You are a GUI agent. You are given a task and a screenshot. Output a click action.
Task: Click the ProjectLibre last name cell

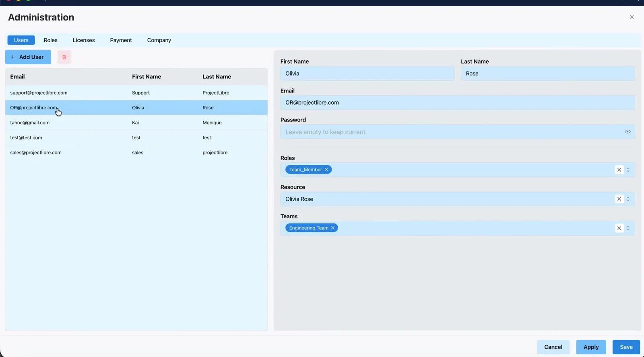216,93
